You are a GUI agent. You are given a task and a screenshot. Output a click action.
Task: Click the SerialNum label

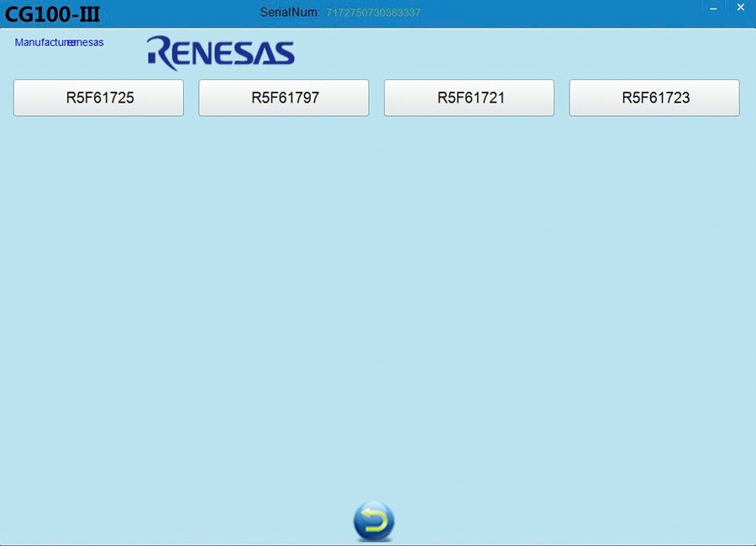pos(290,13)
